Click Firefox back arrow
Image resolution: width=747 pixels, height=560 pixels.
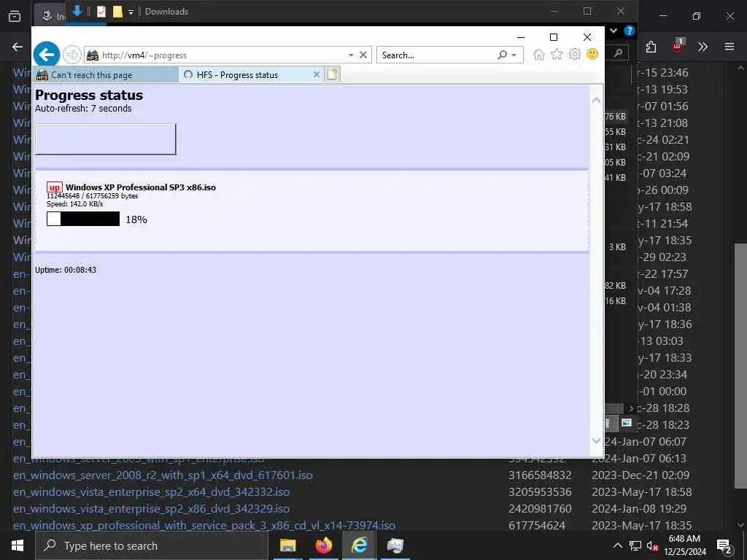[x=18, y=47]
